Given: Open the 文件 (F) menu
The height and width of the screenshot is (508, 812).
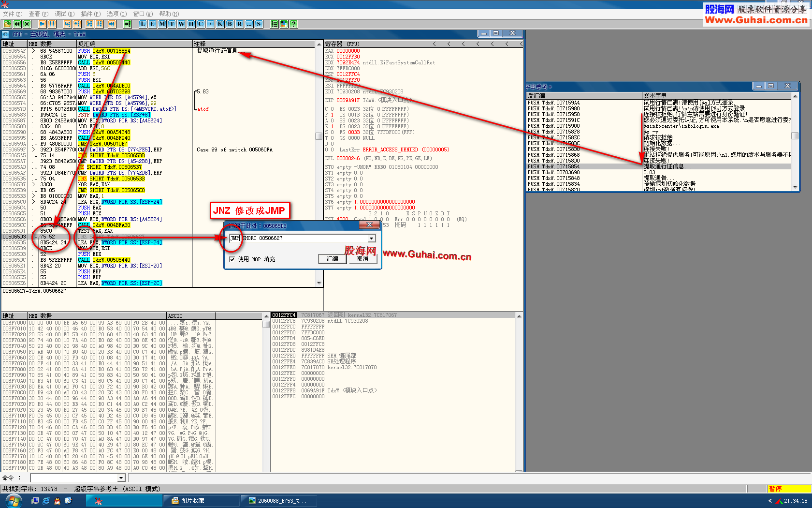Looking at the screenshot, I should click(x=13, y=14).
